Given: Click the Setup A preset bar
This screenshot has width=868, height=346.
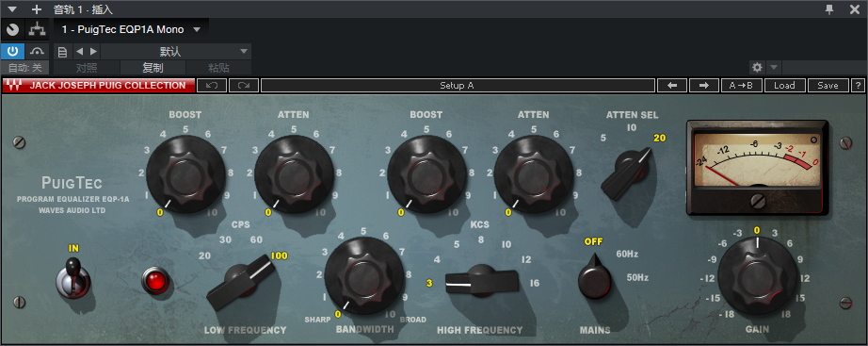Looking at the screenshot, I should point(458,86).
